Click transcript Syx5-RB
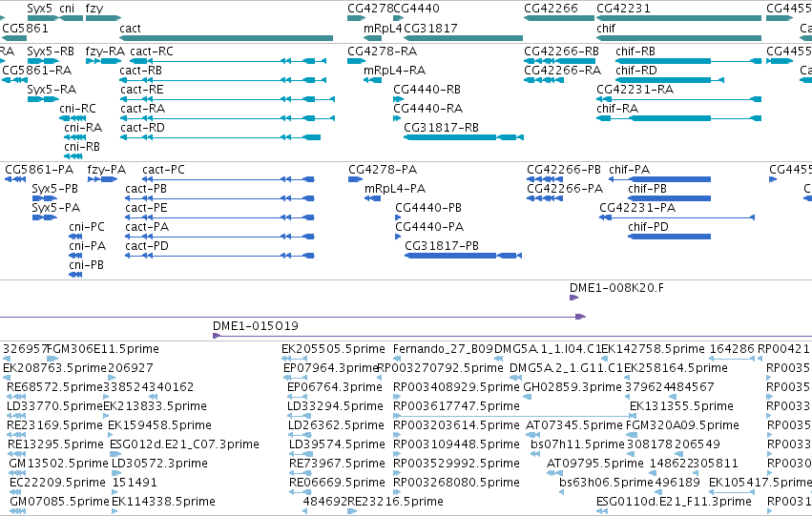This screenshot has height=516, width=812. [43, 61]
